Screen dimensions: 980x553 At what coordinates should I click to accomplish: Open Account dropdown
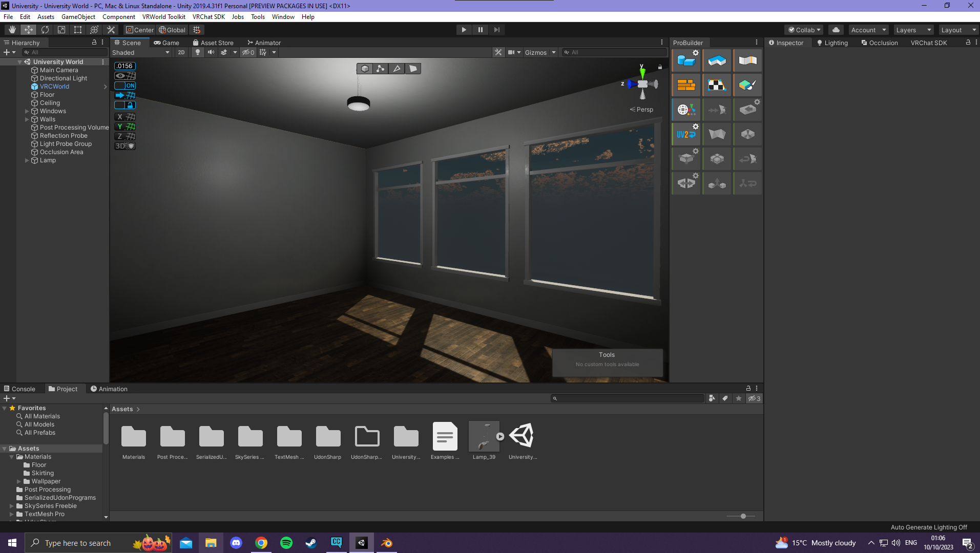tap(868, 30)
